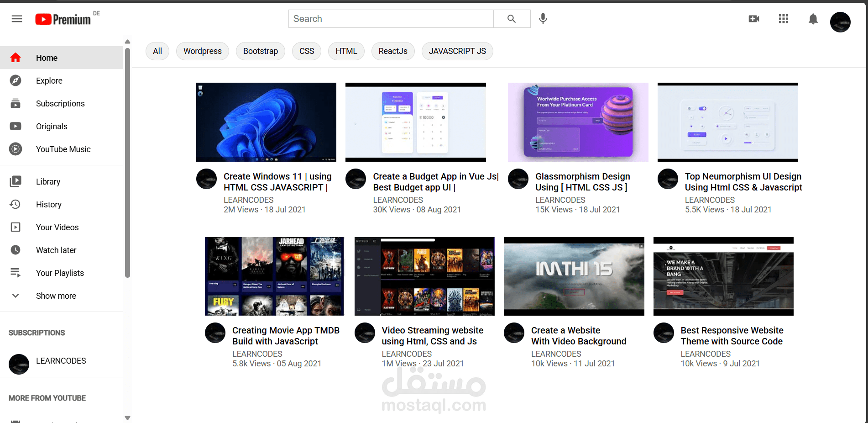Image resolution: width=868 pixels, height=423 pixels.
Task: Click the sidebar scrollbar down arrow
Action: tap(127, 418)
